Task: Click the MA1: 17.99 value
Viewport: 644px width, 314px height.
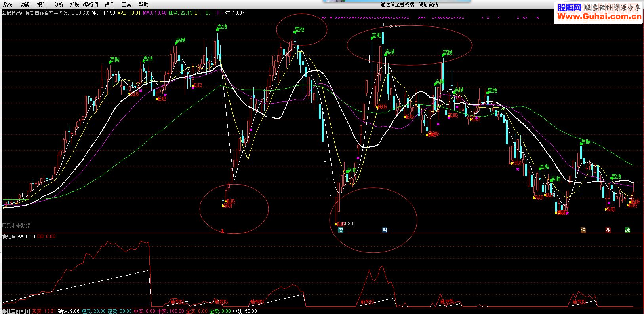Action: (x=103, y=13)
